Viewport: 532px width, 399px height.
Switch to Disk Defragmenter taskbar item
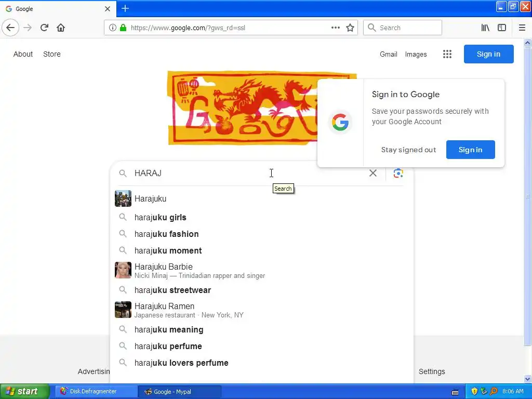pyautogui.click(x=96, y=391)
